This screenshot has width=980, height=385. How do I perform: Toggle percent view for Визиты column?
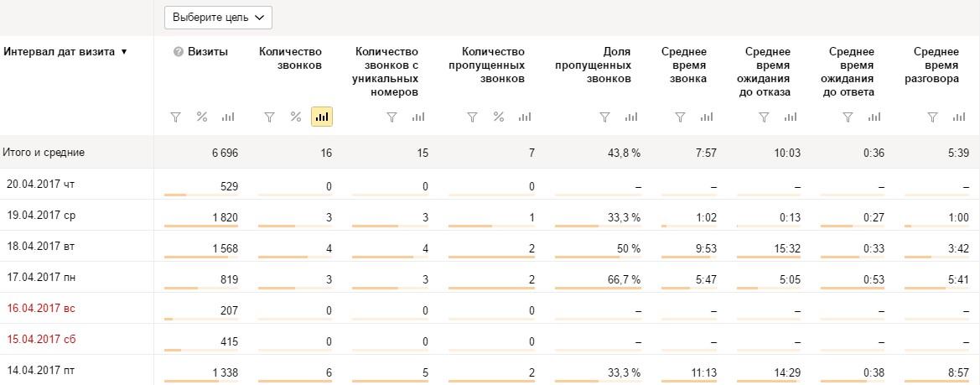point(202,117)
